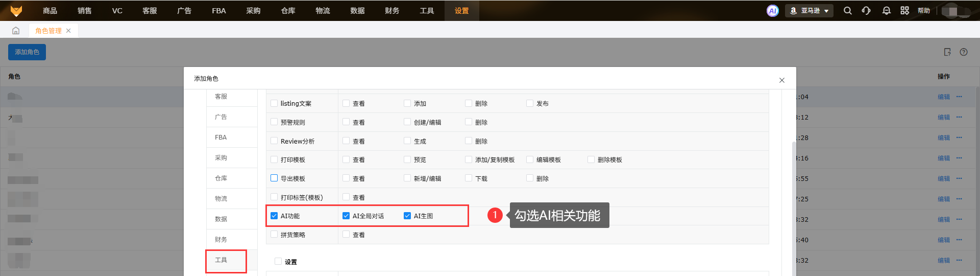The width and height of the screenshot is (980, 276).
Task: Open the notifications bell icon
Action: (x=887, y=11)
